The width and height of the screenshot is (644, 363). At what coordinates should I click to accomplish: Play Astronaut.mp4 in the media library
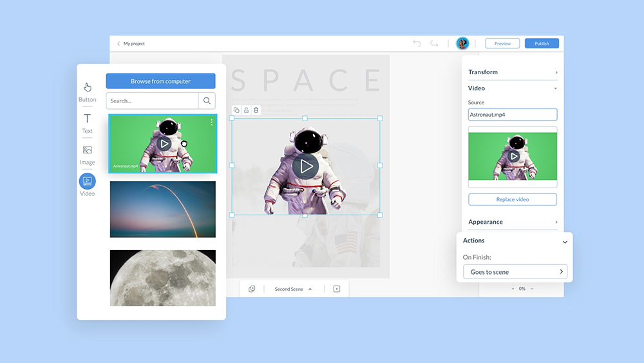coord(164,144)
